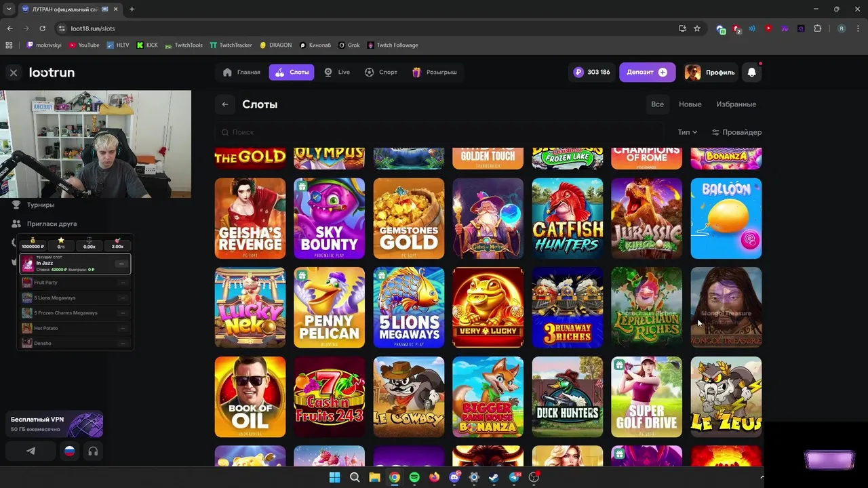Open the 5 Lions Megaways slot tile
This screenshot has height=488, width=868.
(409, 308)
